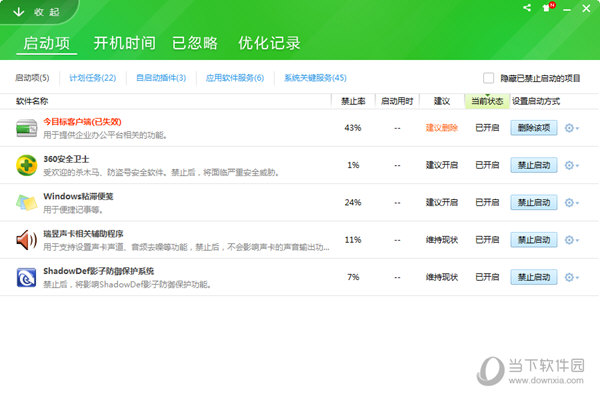Click Windows粘滞便笺 name text
This screenshot has height=400, width=600.
pyautogui.click(x=78, y=196)
